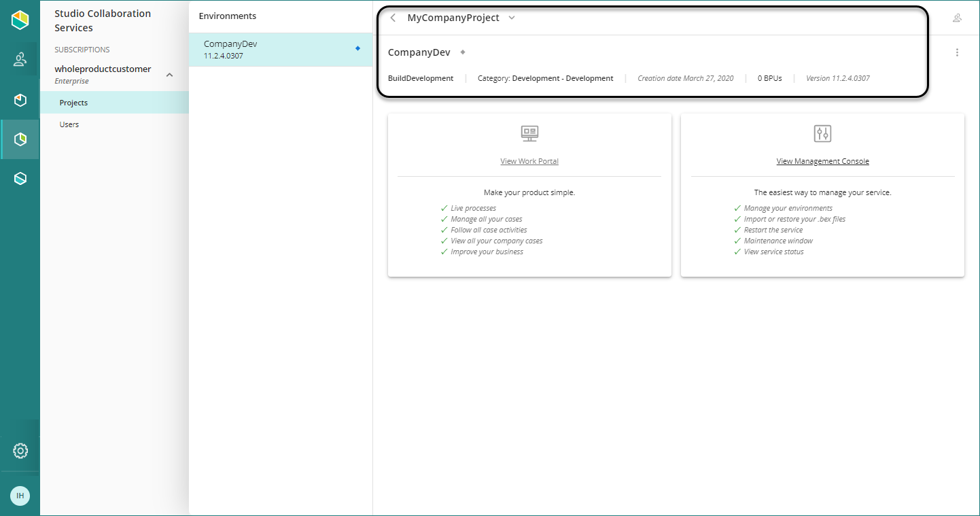980x516 pixels.
Task: Open the View Work Portal link
Action: (x=529, y=161)
